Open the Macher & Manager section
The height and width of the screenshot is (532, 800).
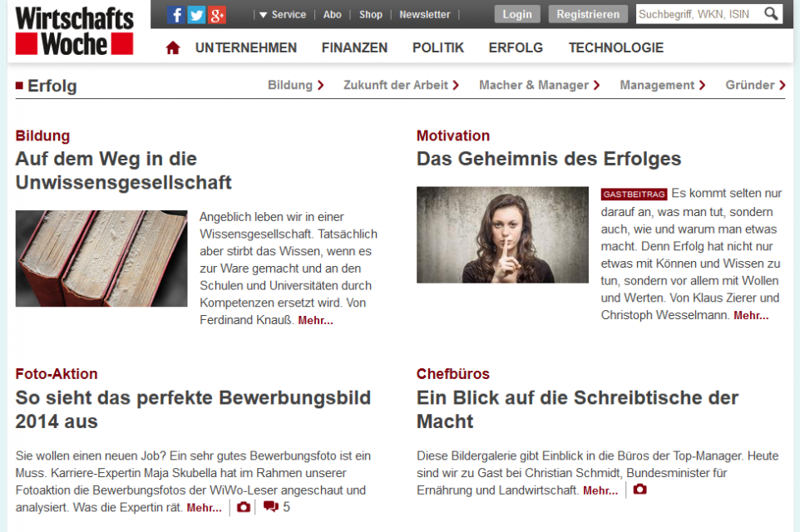(539, 85)
